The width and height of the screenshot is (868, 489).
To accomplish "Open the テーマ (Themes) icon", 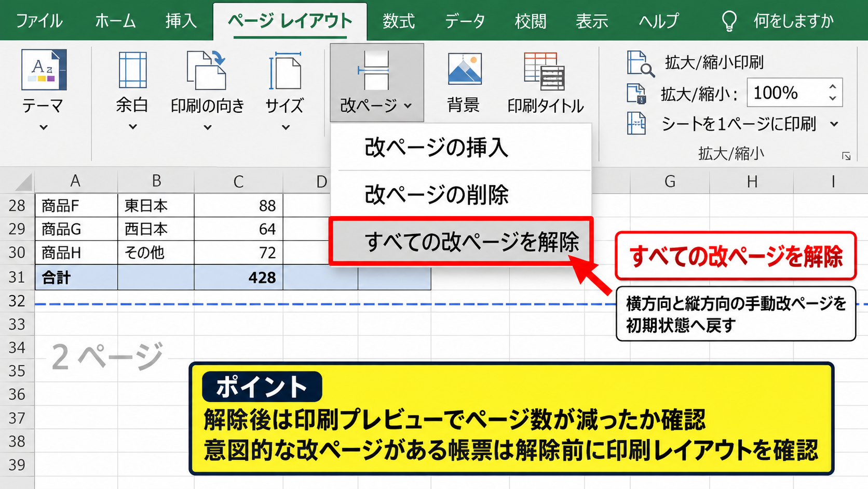I will coord(44,70).
